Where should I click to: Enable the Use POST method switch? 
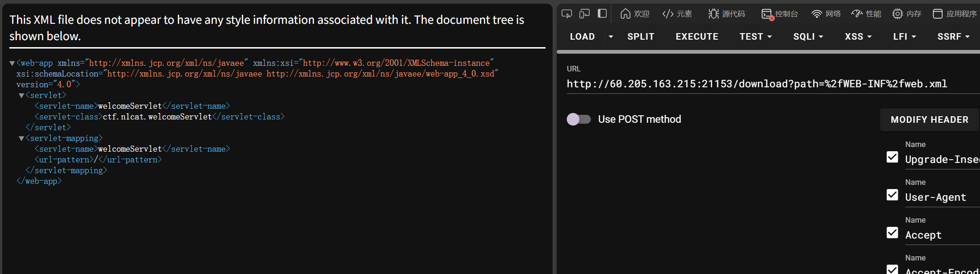[579, 119]
